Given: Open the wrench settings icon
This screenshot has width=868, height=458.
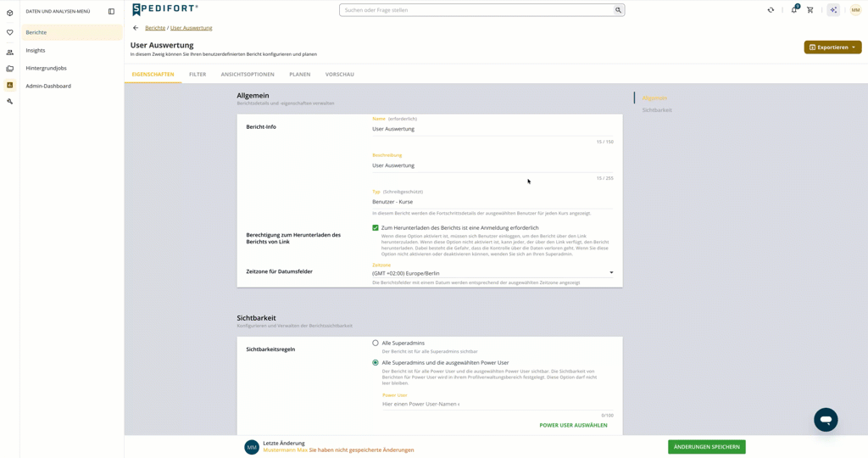Looking at the screenshot, I should point(9,101).
